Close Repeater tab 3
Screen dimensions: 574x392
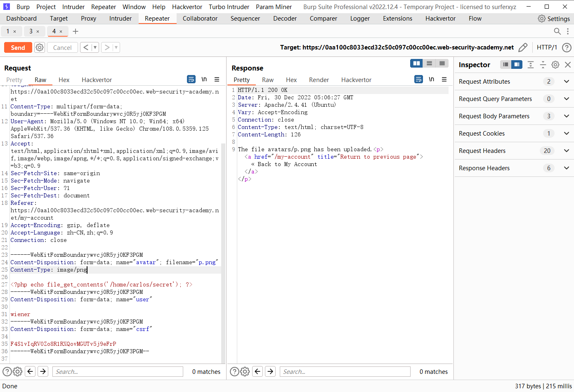click(38, 31)
